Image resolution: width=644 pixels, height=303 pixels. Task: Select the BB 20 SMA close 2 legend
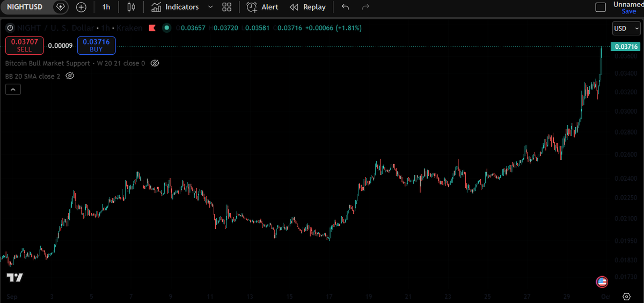coord(33,76)
